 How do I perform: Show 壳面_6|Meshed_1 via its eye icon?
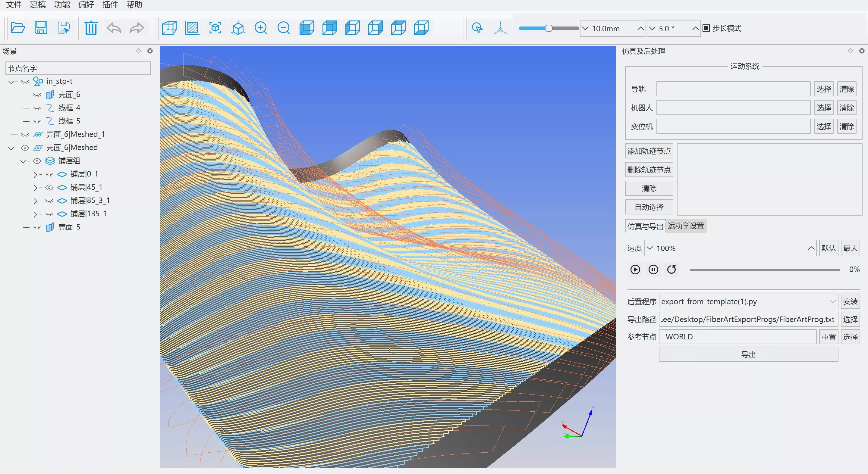point(25,135)
